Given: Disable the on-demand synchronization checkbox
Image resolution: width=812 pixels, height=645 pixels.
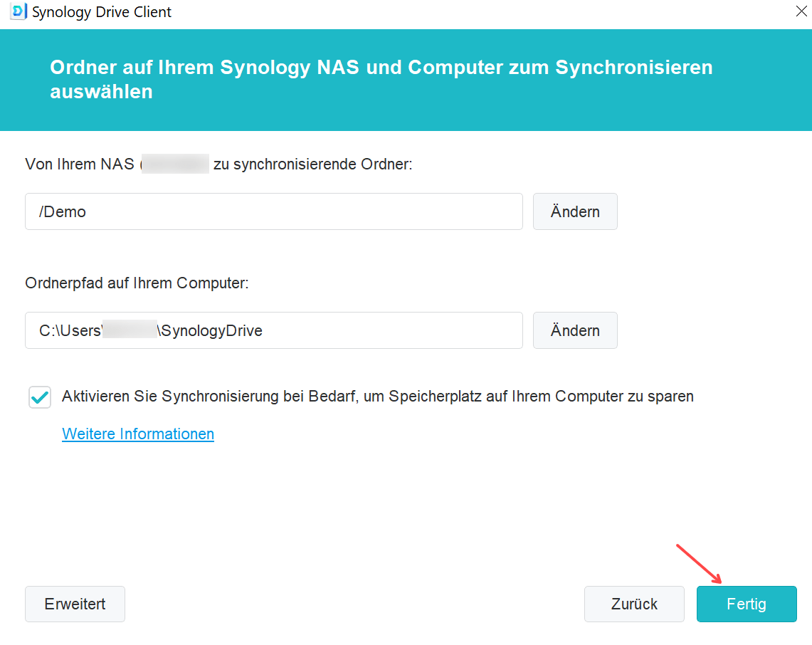Looking at the screenshot, I should tap(40, 397).
